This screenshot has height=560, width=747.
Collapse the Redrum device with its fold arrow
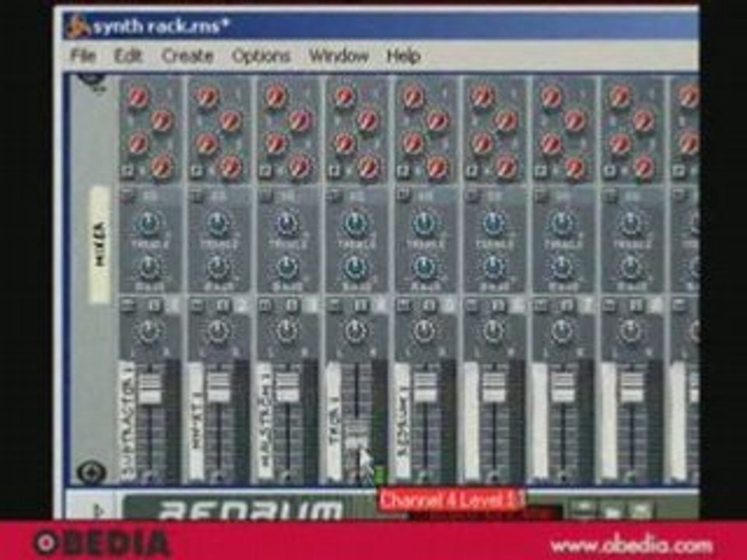99,510
